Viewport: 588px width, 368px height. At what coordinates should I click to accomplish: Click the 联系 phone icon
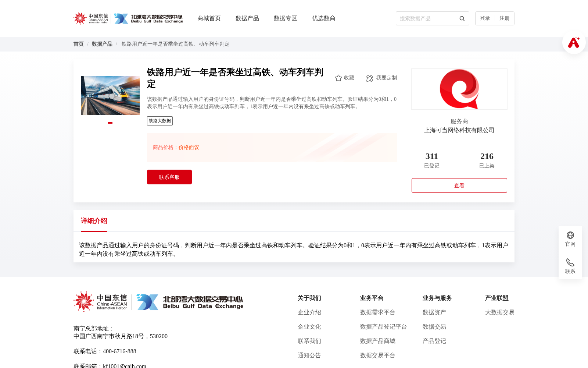tap(570, 262)
